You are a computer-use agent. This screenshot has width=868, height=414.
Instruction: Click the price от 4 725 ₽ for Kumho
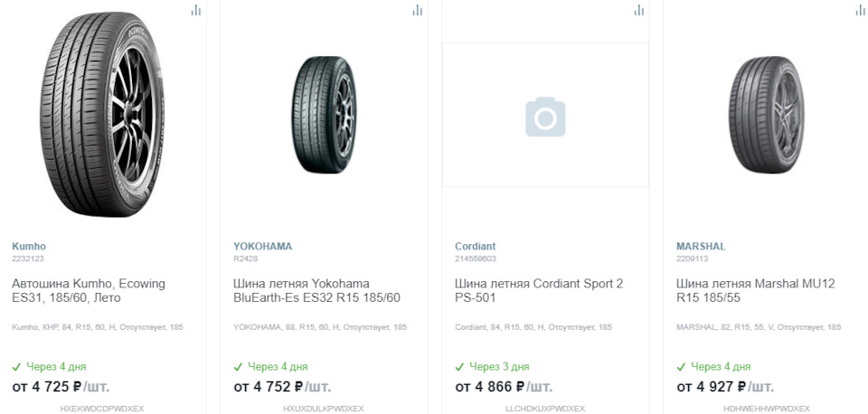61,387
